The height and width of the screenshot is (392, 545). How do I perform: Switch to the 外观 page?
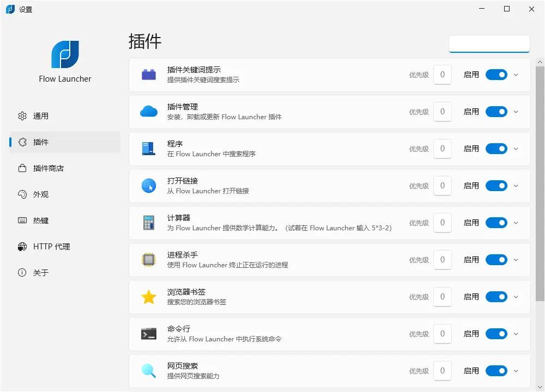click(x=65, y=194)
